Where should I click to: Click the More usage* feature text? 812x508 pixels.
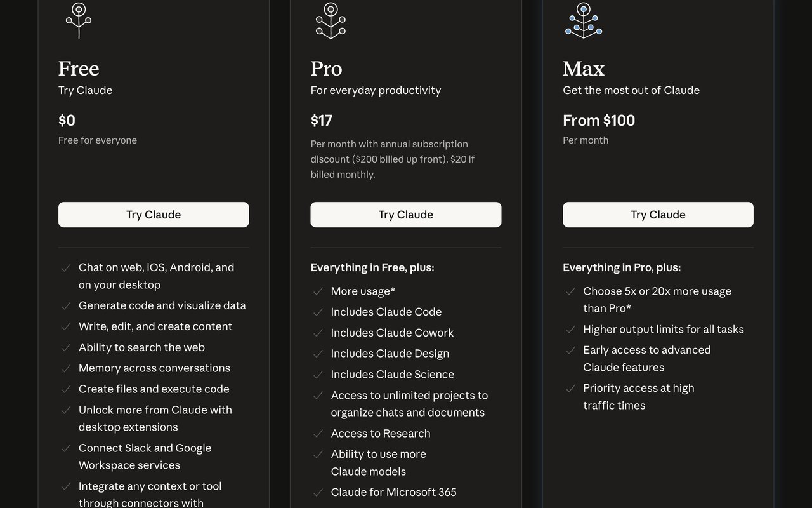click(x=363, y=291)
